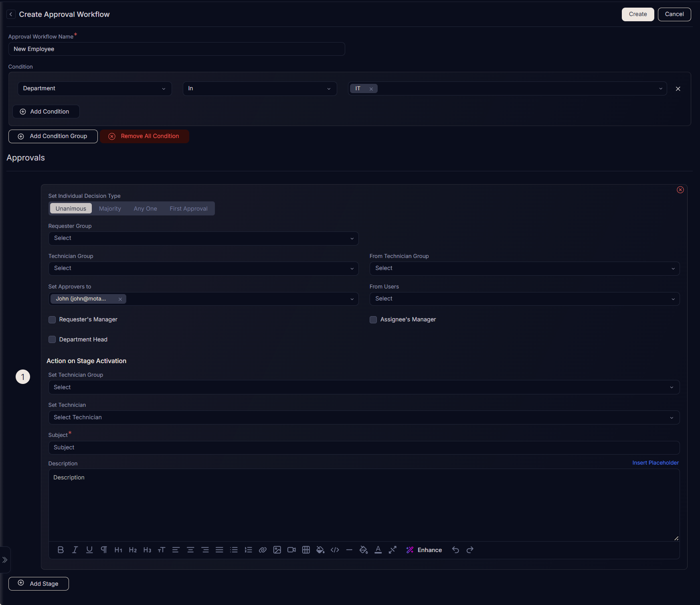Enhance description with AI
This screenshot has height=605, width=700.
(424, 550)
